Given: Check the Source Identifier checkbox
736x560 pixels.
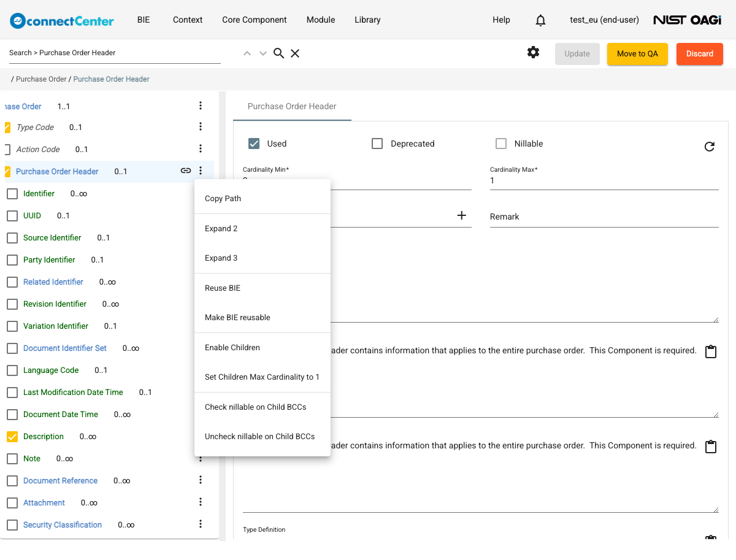Looking at the screenshot, I should [x=12, y=238].
